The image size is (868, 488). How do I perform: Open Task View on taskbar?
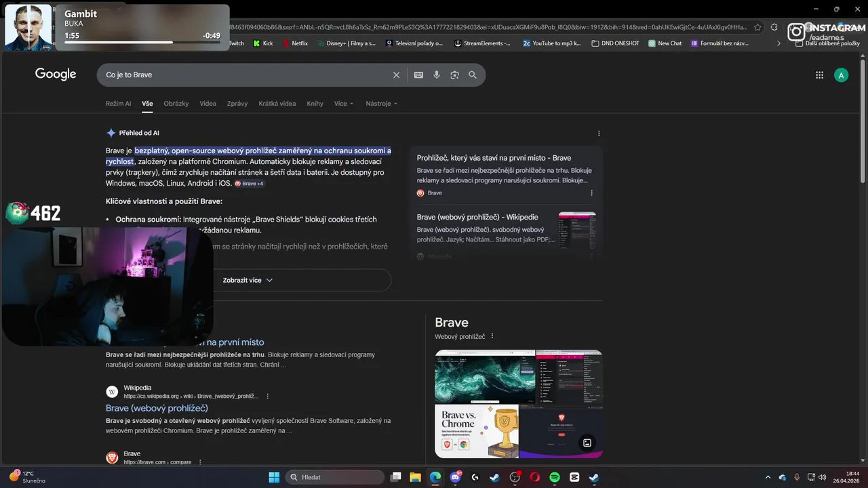click(x=396, y=477)
